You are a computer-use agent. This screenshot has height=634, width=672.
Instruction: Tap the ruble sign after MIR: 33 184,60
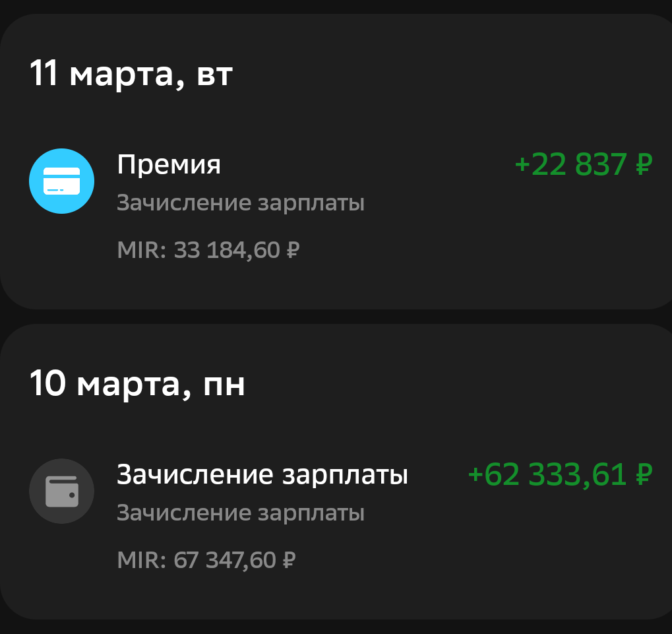coord(293,251)
